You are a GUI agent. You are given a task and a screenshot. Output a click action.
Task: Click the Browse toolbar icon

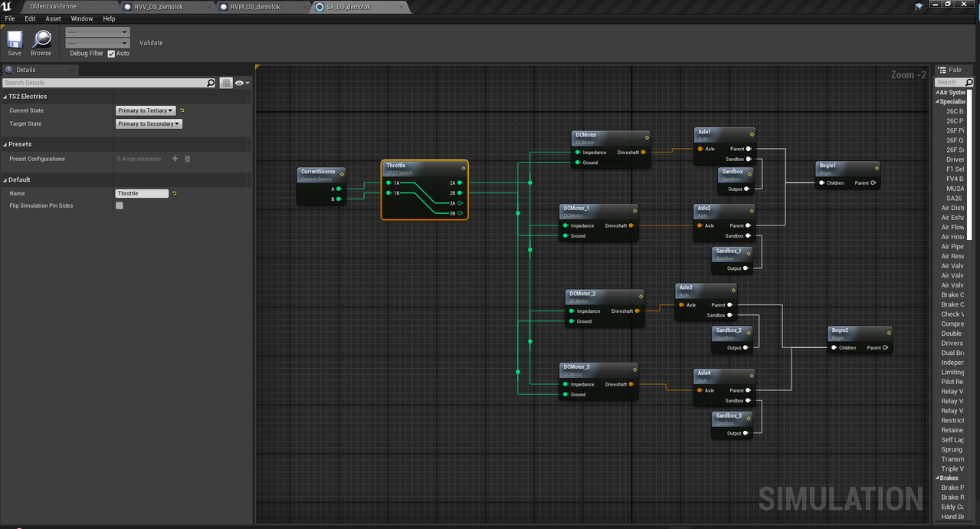point(41,43)
